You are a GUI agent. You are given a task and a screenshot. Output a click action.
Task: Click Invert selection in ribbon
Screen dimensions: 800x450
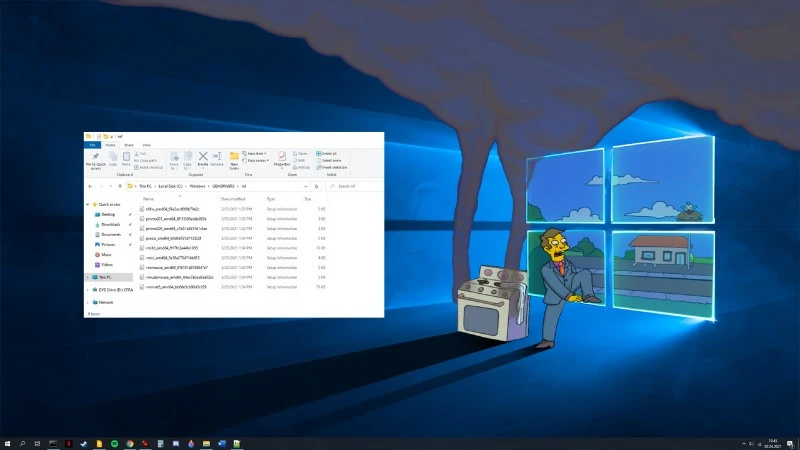pyautogui.click(x=332, y=167)
